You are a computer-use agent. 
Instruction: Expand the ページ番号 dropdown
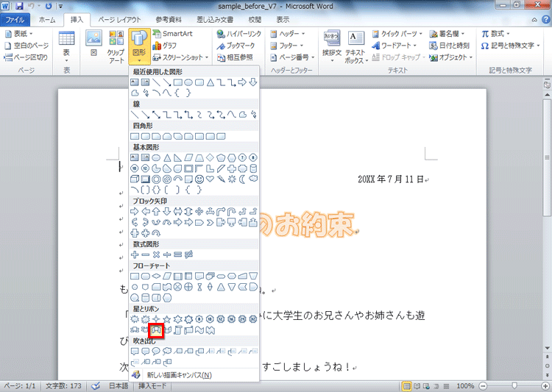tap(292, 57)
